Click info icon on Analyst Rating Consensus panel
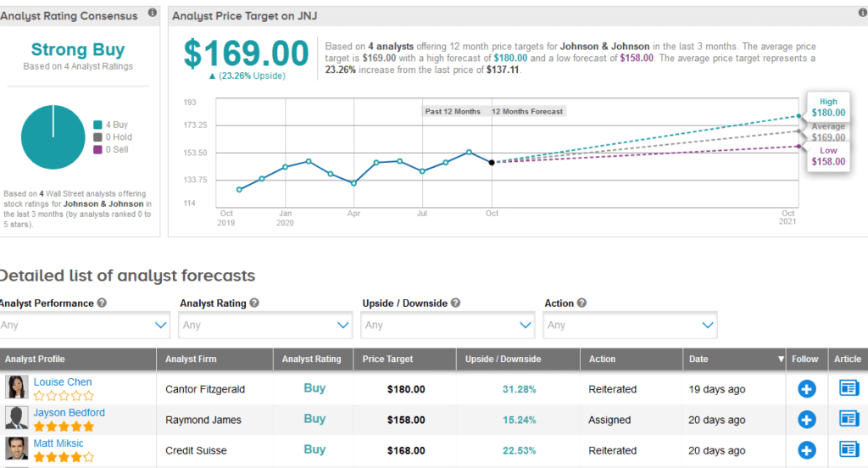This screenshot has height=468, width=868. point(152,14)
